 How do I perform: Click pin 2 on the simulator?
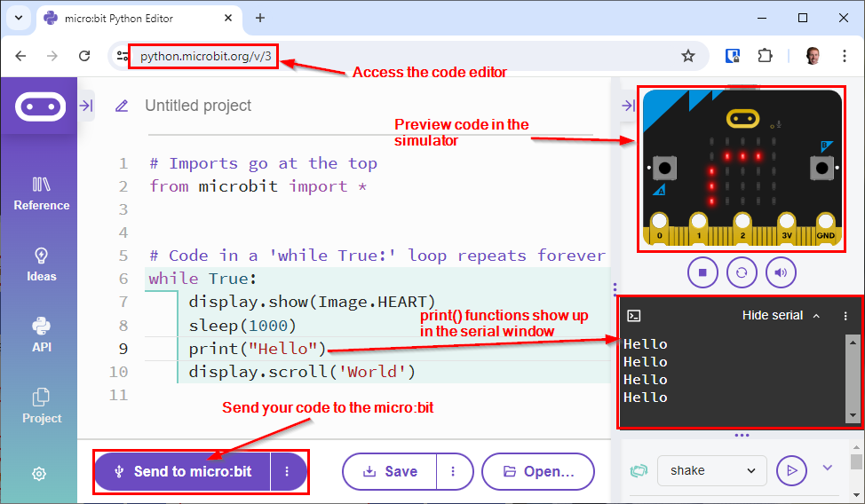(742, 228)
